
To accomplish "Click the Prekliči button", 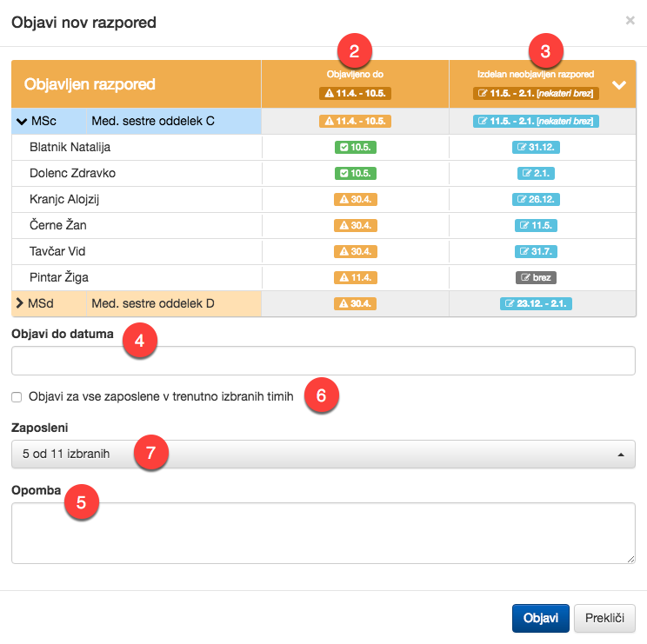I will point(604,618).
